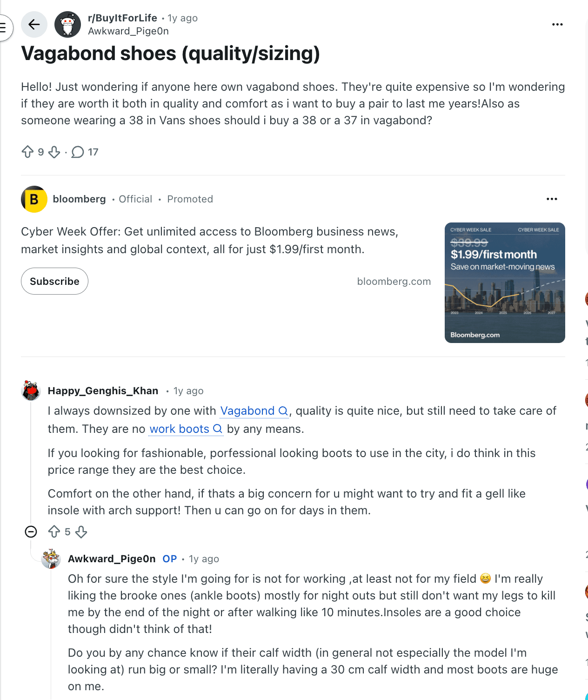The height and width of the screenshot is (700, 588).
Task: Open the post's three-dot overflow menu
Action: tap(557, 24)
